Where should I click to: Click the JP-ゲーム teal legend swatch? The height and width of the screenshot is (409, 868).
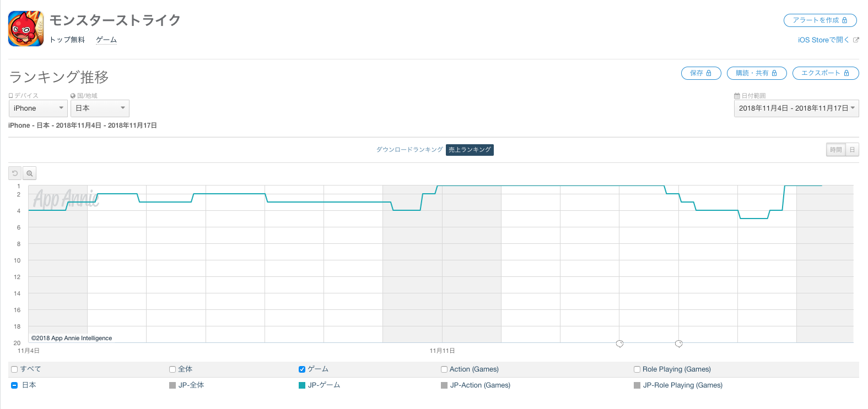click(x=302, y=385)
